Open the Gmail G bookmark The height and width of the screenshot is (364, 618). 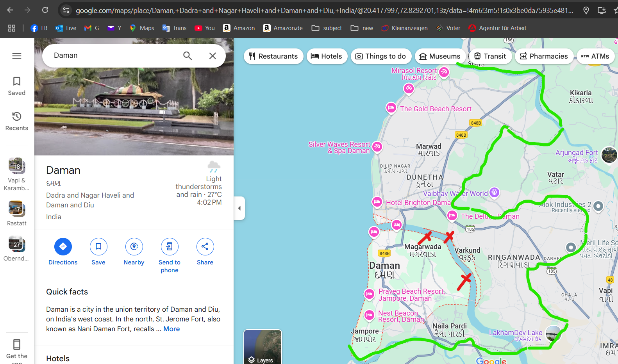pyautogui.click(x=92, y=28)
